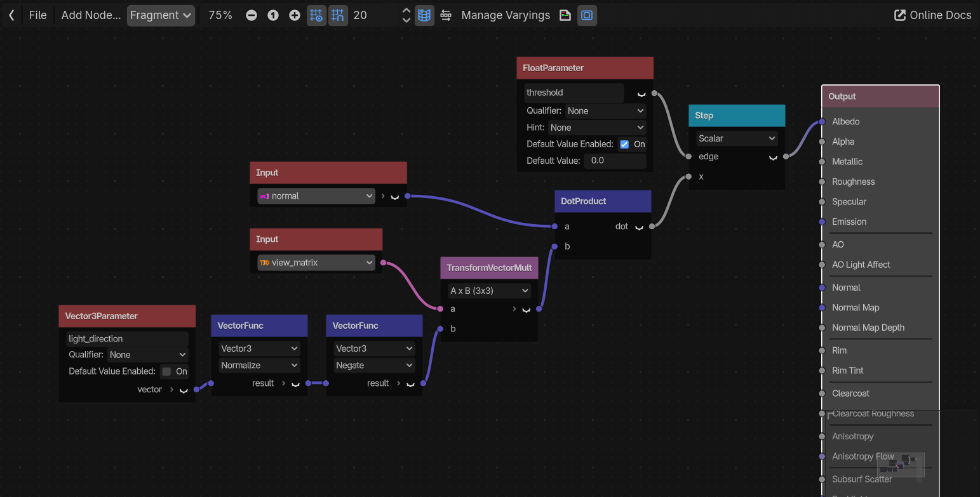Open the File menu
The width and height of the screenshot is (980, 497).
tap(38, 15)
